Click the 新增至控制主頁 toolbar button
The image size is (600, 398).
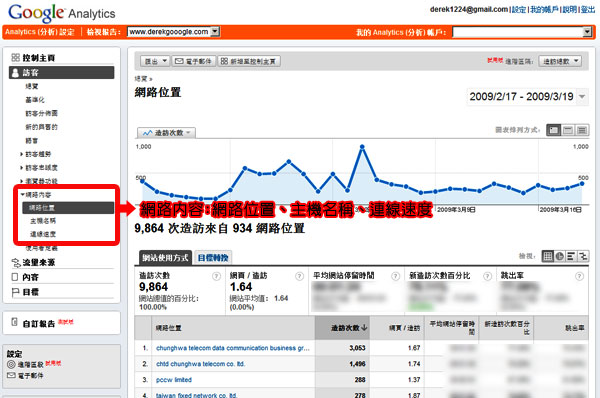point(249,61)
